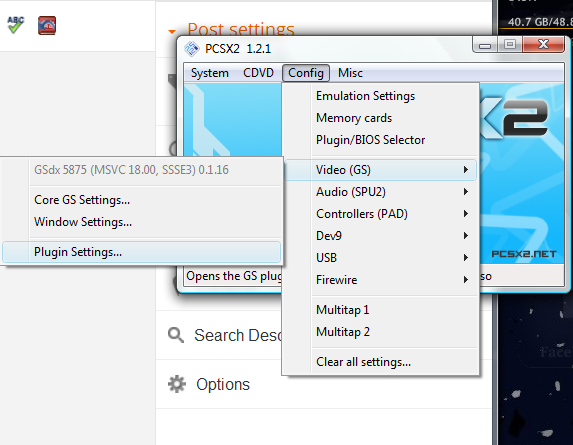This screenshot has height=445, width=573.
Task: Collapse the Post settings section arrow
Action: click(172, 32)
